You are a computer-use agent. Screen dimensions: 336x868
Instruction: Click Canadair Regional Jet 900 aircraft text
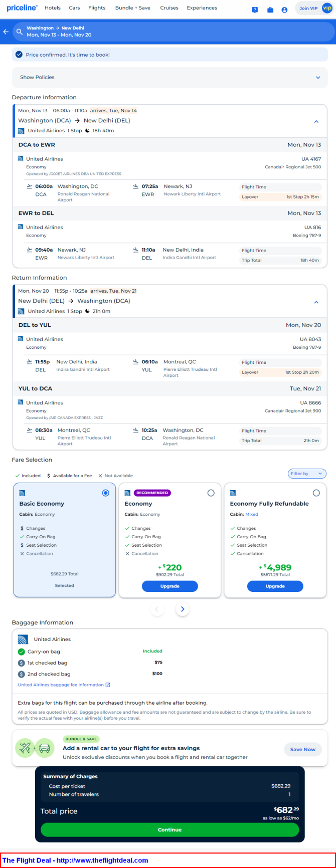click(293, 411)
